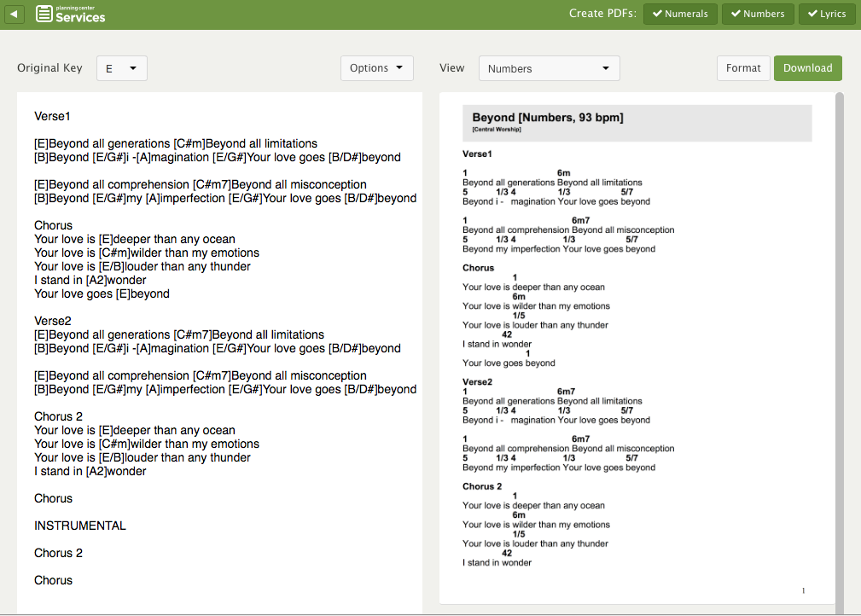Image resolution: width=861 pixels, height=616 pixels.
Task: Toggle the Lyrics PDF option
Action: (x=827, y=14)
